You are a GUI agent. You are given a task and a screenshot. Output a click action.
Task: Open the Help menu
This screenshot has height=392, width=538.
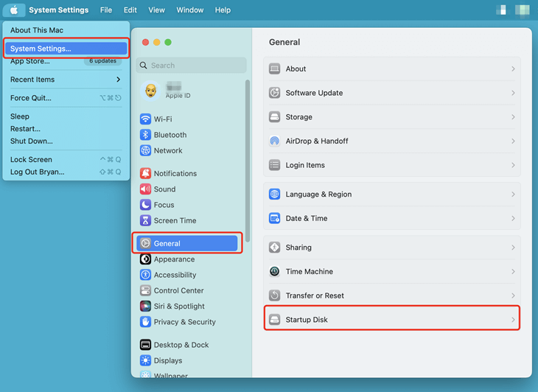[223, 10]
